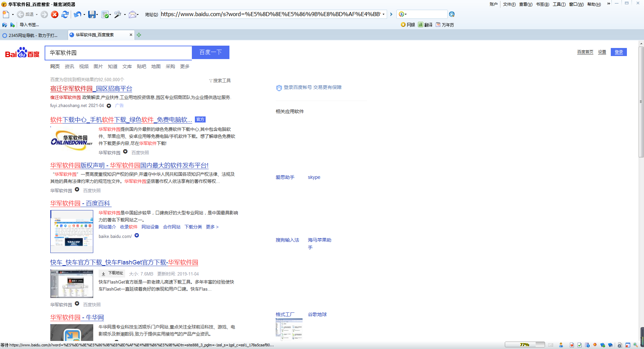Click the forward navigation arrow
The width and height of the screenshot is (644, 349).
44,14
